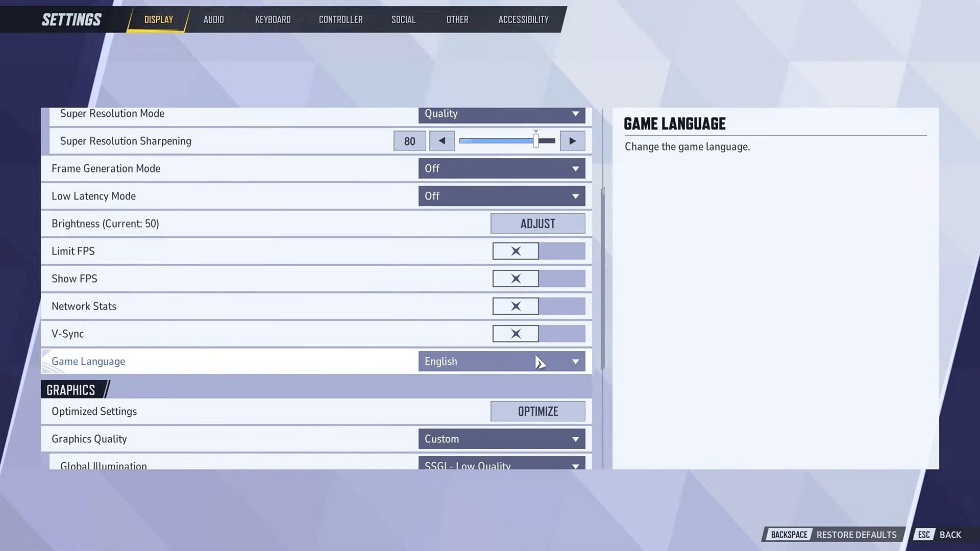Click OPTIMIZE button for Graphics
The height and width of the screenshot is (551, 980).
[538, 411]
